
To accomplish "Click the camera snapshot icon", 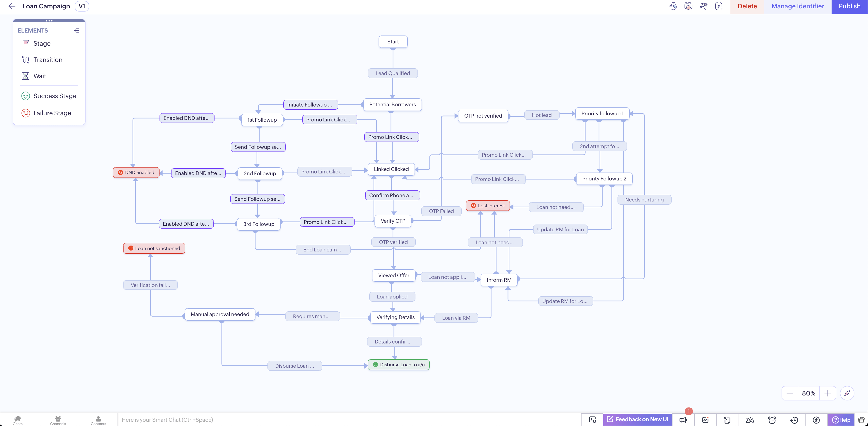I will click(688, 6).
